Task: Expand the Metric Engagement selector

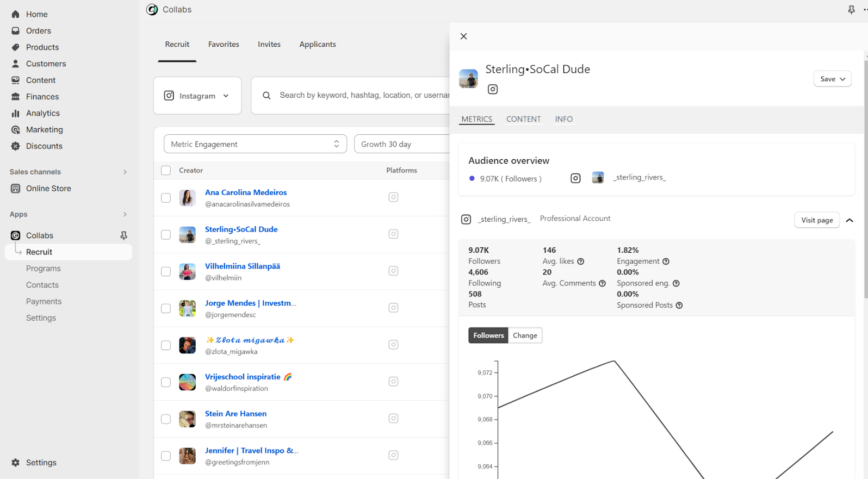Action: (255, 144)
